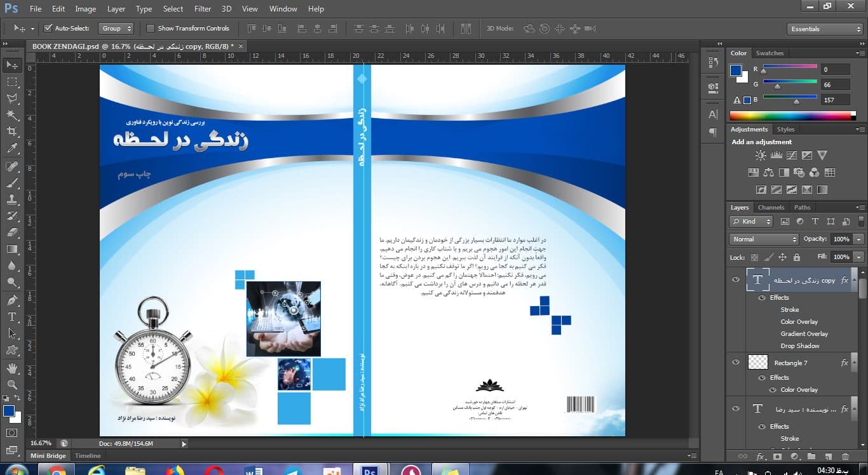
Task: Create a new layer
Action: (x=828, y=456)
